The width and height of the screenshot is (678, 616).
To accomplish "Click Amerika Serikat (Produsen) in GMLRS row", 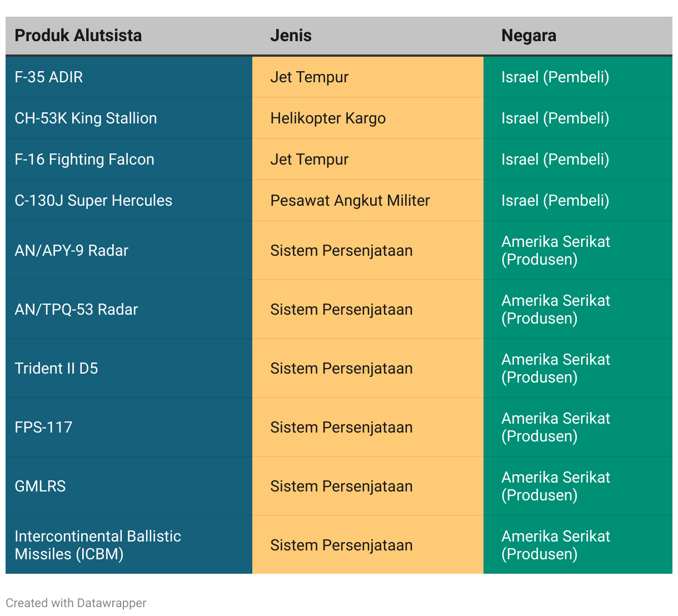I will 556,486.
